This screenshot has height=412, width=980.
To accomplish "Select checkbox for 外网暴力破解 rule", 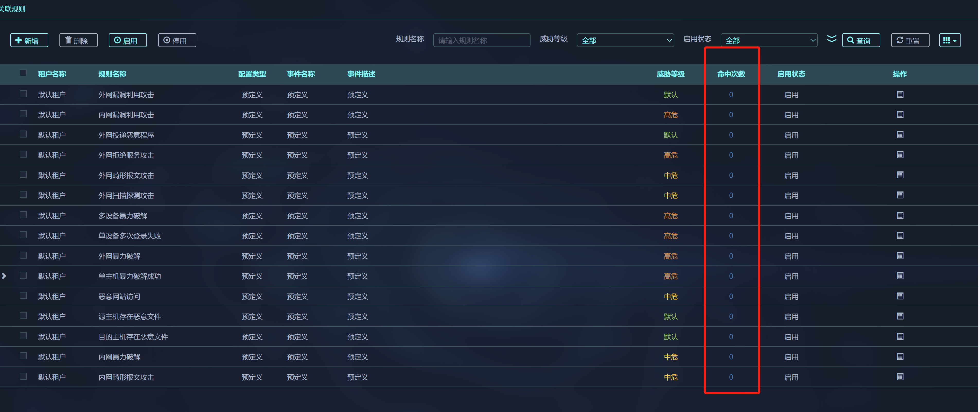I will 23,255.
